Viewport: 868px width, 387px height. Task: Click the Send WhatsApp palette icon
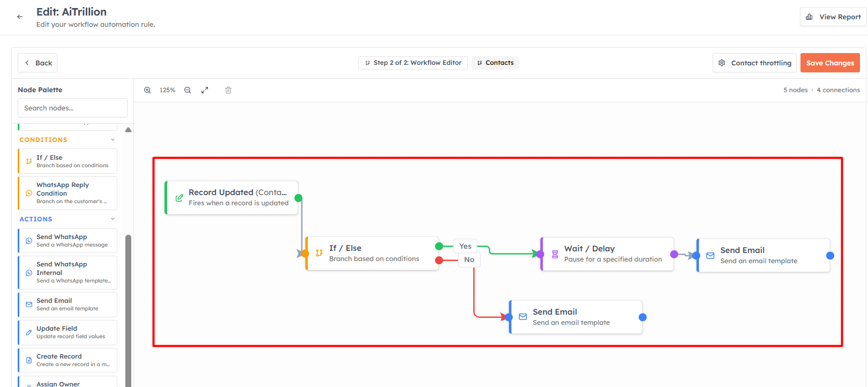coord(29,241)
